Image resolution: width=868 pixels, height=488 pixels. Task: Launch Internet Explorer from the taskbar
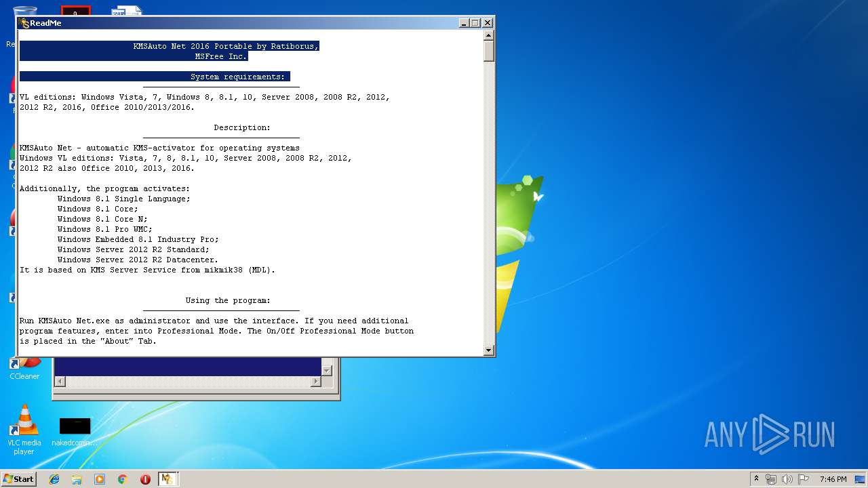[x=54, y=479]
